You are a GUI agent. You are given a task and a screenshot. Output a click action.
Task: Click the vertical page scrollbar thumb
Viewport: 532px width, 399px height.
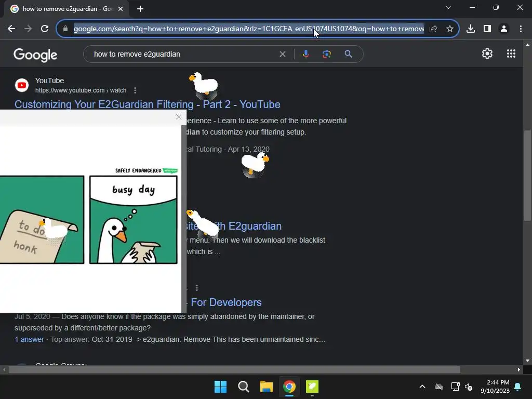tap(527, 175)
